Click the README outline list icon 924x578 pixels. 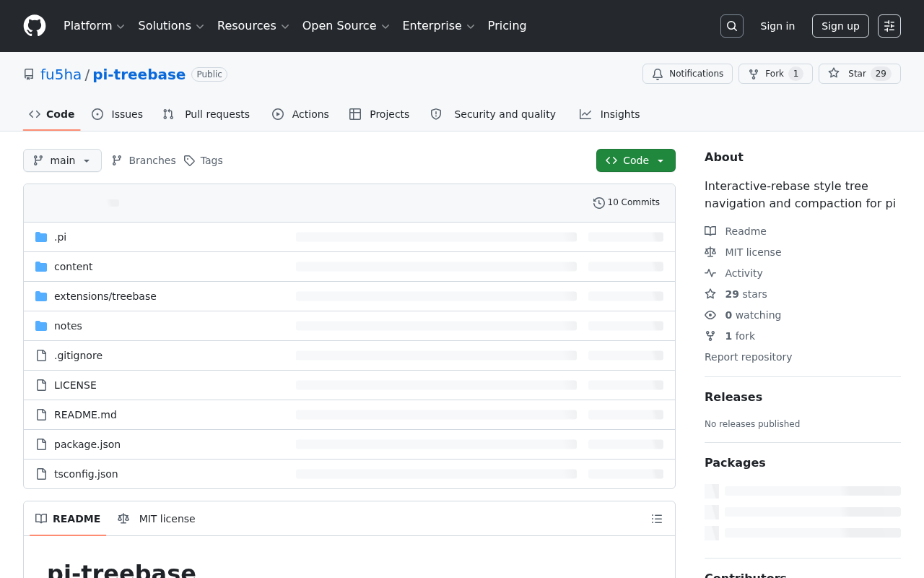pos(657,519)
